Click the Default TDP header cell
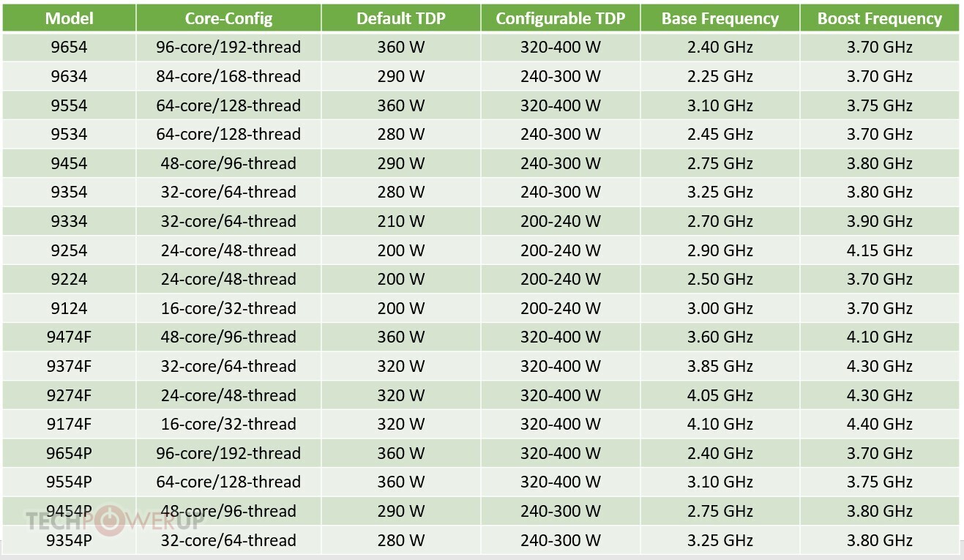Viewport: 964px width, 560px height. point(400,18)
